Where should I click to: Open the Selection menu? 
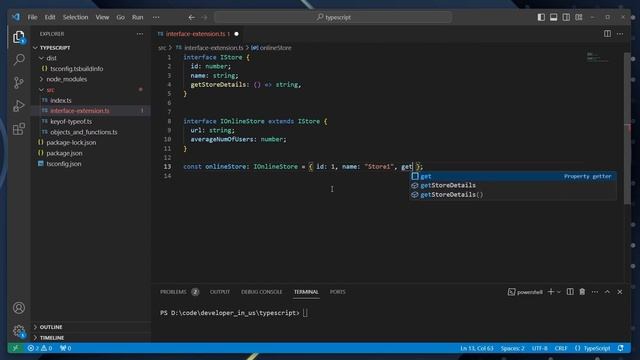(75, 17)
